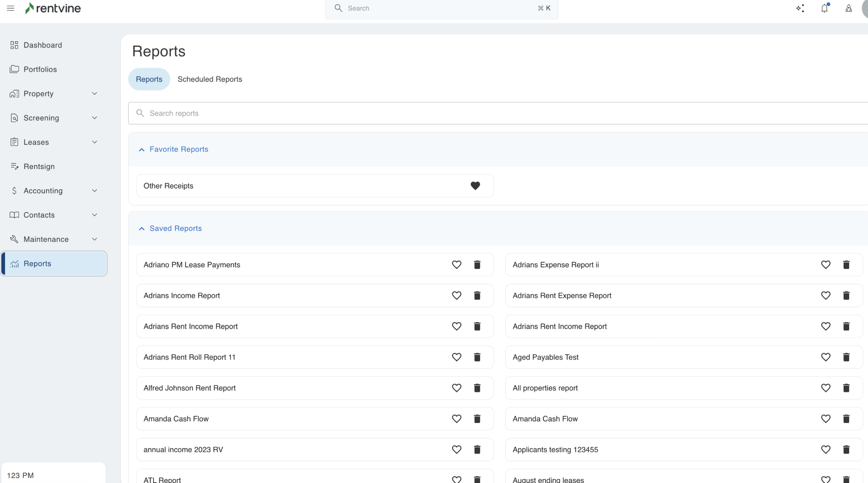The width and height of the screenshot is (868, 483).
Task: Collapse the Saved Reports section
Action: coord(142,229)
